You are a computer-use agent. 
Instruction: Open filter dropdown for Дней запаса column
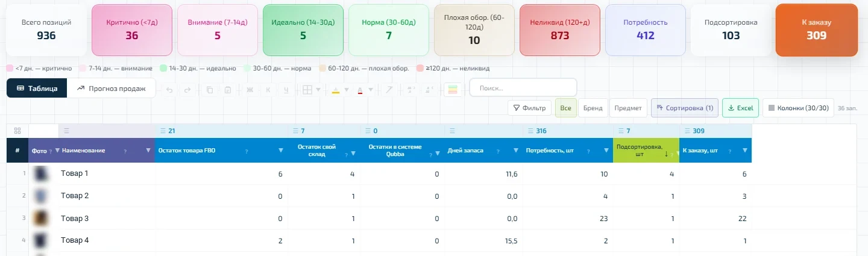tap(516, 150)
